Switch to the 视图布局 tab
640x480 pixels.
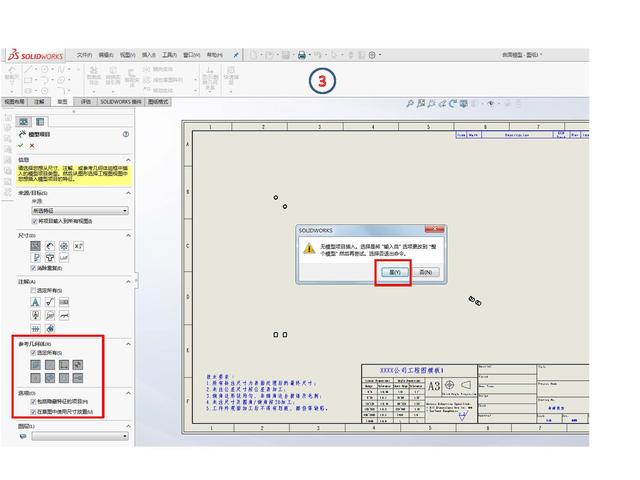click(x=14, y=102)
